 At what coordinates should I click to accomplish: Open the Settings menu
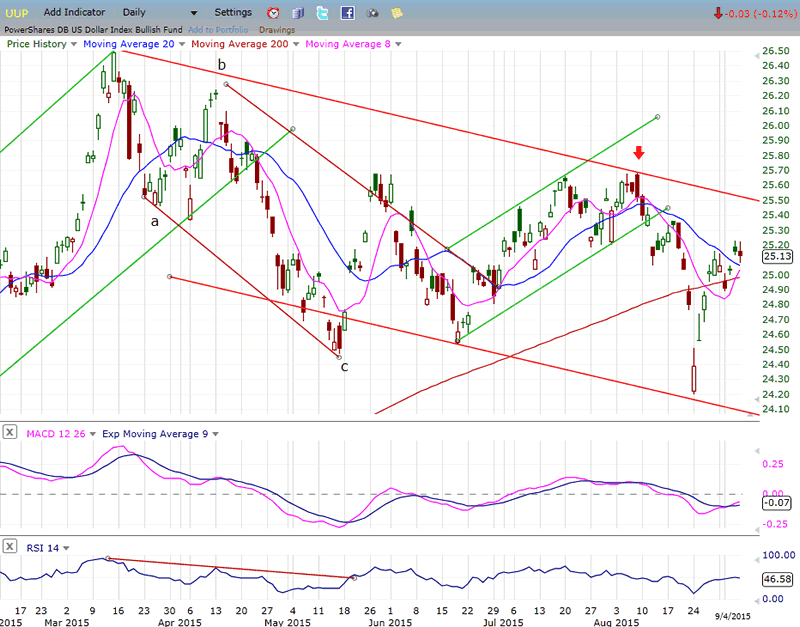coord(233,12)
